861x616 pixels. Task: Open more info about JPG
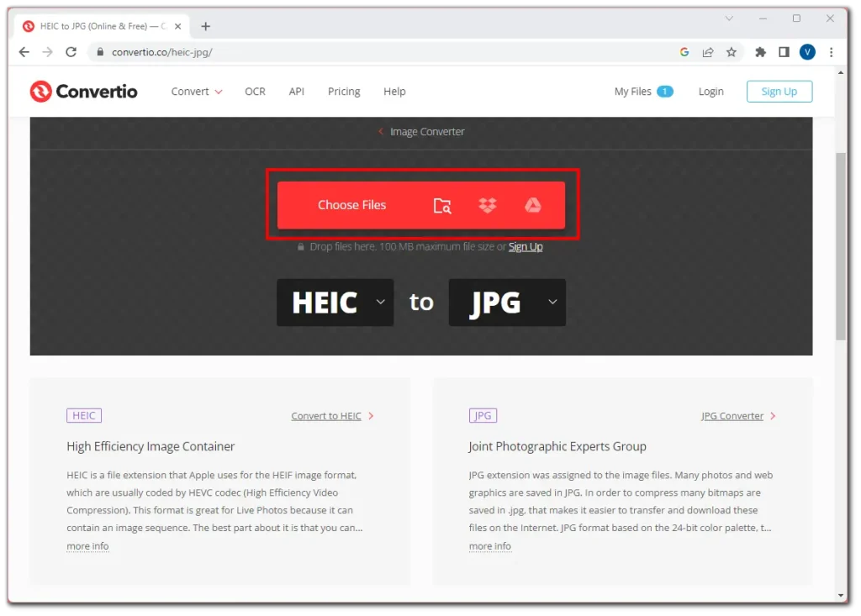(x=490, y=546)
